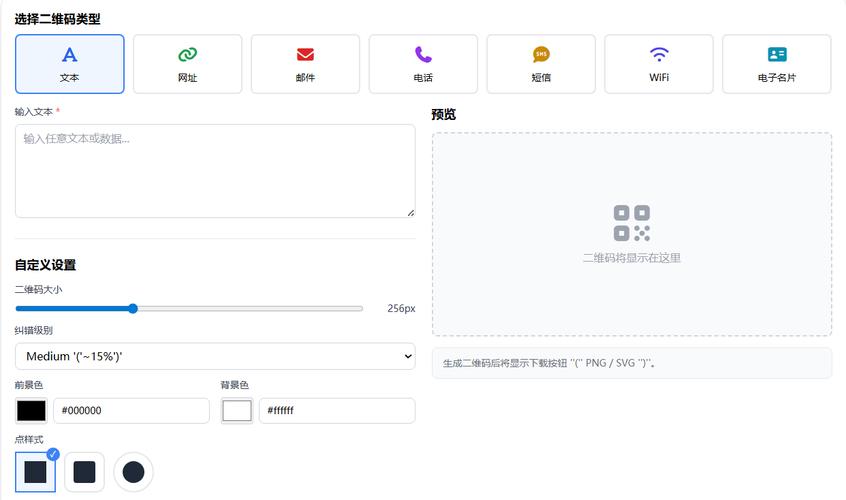846x500 pixels.
Task: Click the 背景色 label
Action: 235,385
